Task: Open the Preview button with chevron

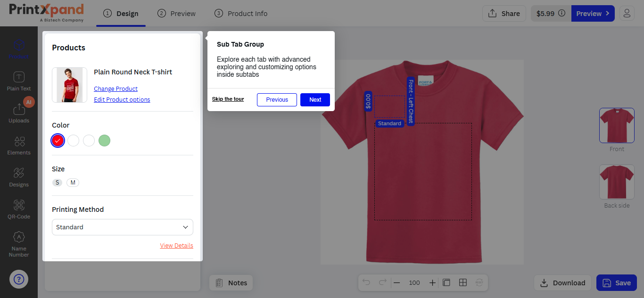Action: point(593,13)
